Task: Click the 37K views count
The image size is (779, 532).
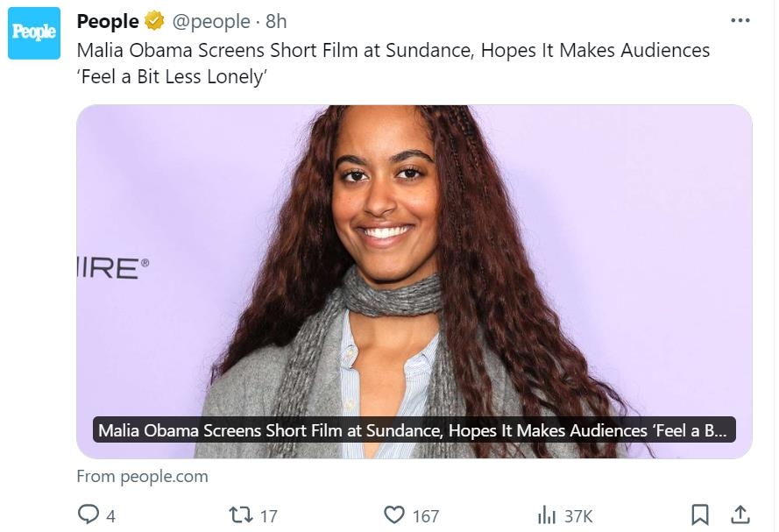Action: [578, 516]
